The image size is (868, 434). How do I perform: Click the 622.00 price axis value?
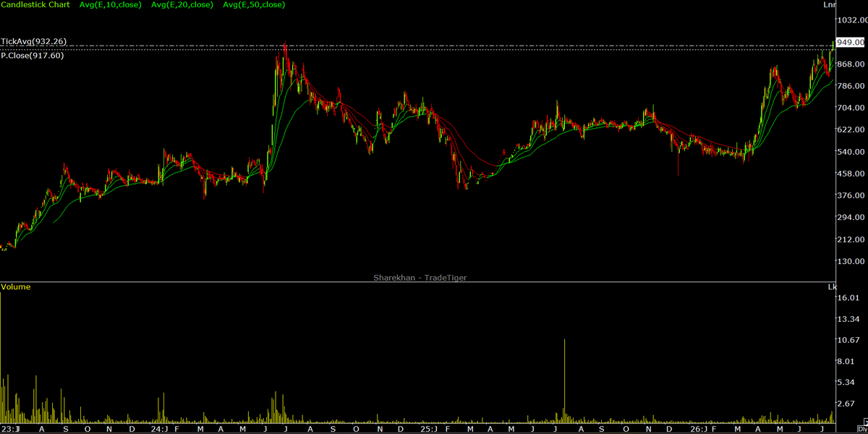(851, 130)
